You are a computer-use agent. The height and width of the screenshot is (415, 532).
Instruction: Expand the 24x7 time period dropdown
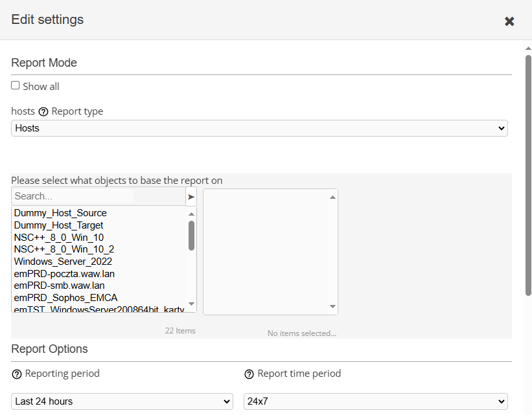pos(375,401)
